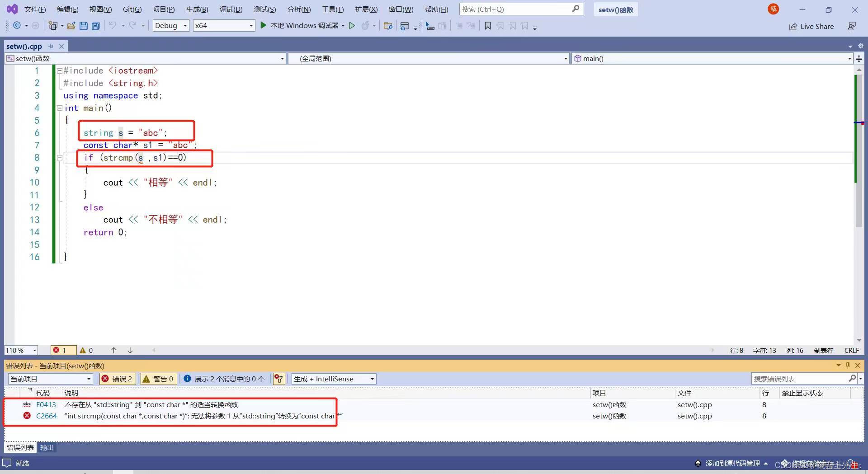Open the 生成 + IntelliSense dropdown

click(x=334, y=379)
